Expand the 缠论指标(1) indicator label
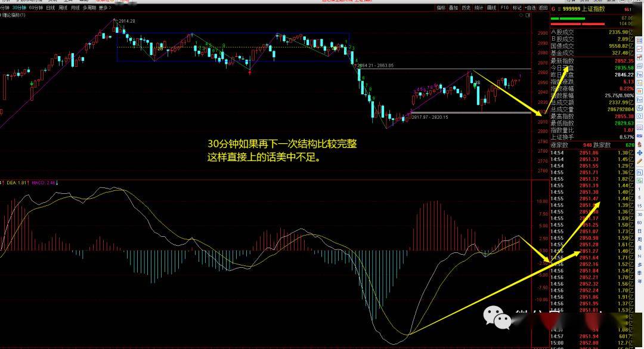Image resolution: width=644 pixels, height=349 pixels. click(13, 15)
